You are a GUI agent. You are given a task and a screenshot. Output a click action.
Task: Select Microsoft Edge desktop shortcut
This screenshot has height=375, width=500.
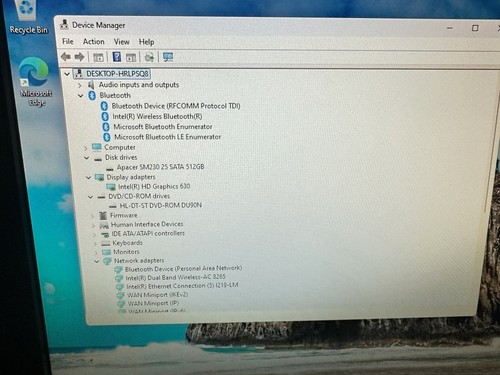point(35,82)
